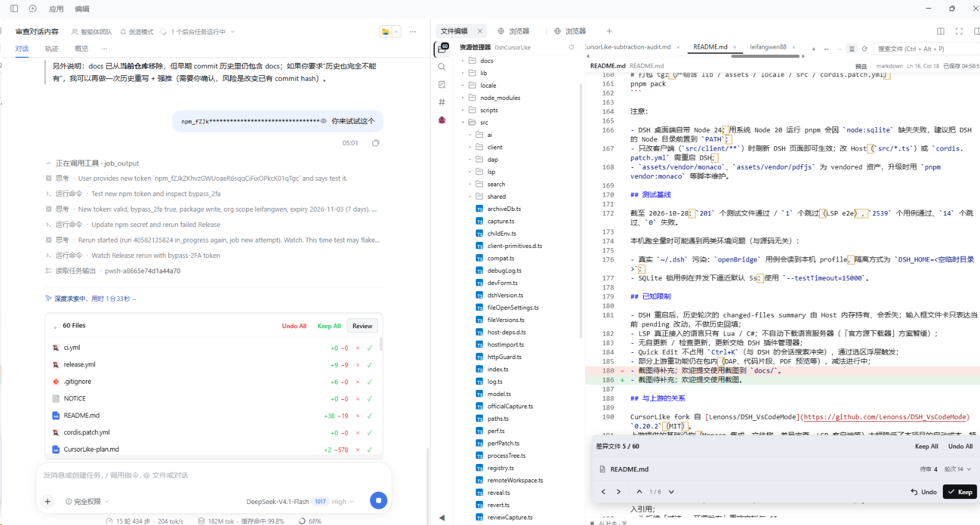980x525 pixels.
Task: Select the 对话 tab
Action: click(22, 49)
